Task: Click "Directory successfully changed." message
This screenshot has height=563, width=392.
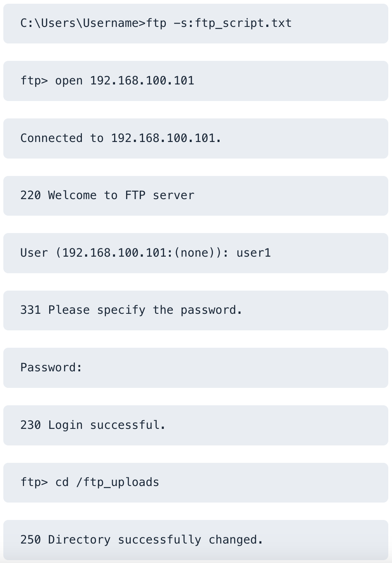Action: [155, 540]
